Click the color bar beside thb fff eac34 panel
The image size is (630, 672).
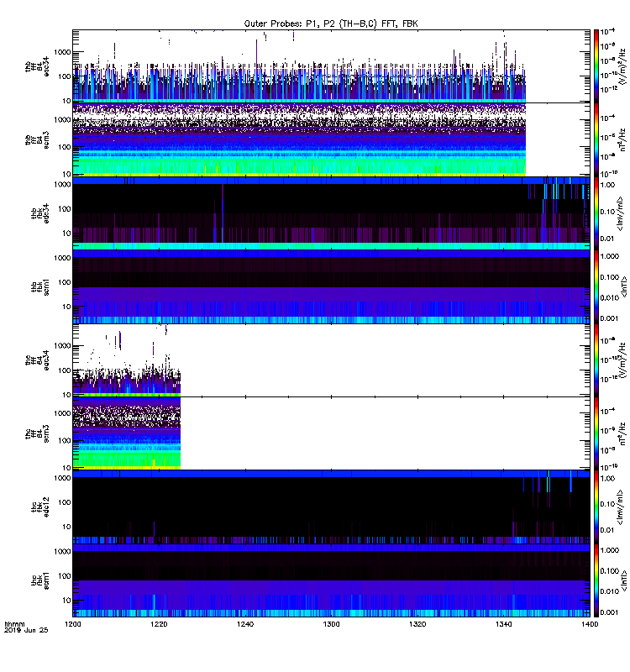(596, 66)
